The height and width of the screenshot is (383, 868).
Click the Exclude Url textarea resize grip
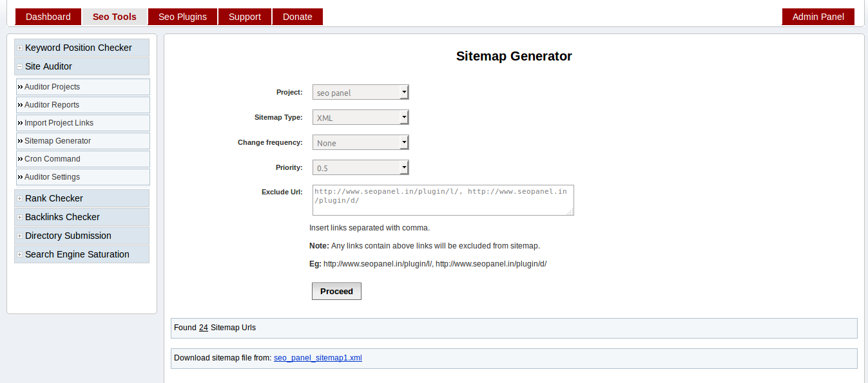click(570, 212)
